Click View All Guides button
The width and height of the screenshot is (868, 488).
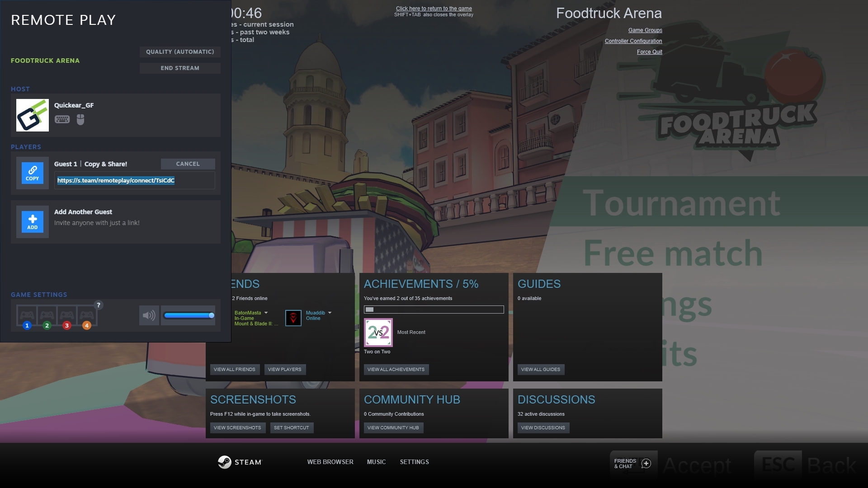pyautogui.click(x=541, y=370)
